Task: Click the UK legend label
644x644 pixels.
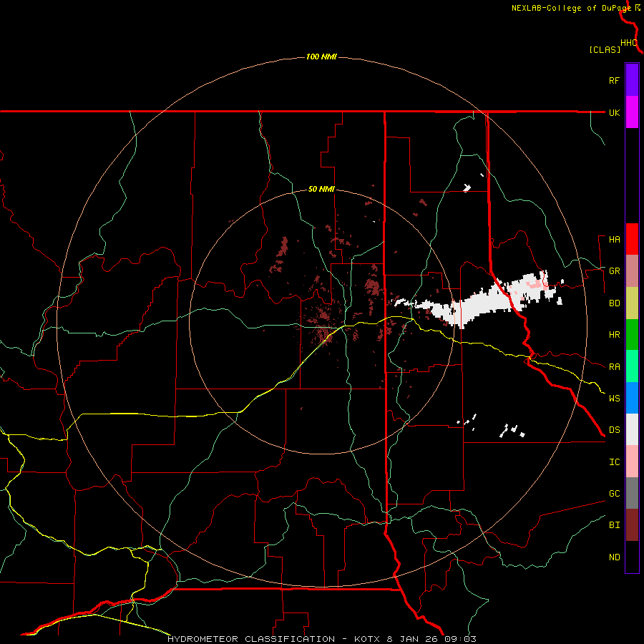Action: (x=614, y=112)
